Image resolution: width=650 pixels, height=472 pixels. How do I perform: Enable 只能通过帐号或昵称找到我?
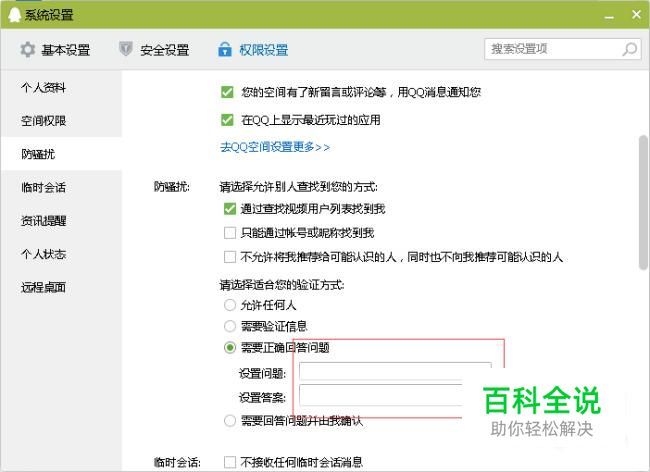pos(230,233)
